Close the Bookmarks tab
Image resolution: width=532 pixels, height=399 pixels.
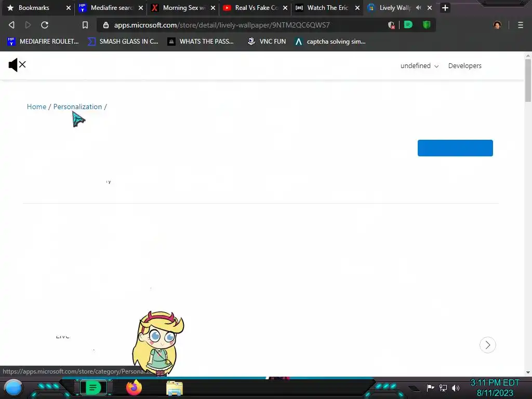point(68,7)
